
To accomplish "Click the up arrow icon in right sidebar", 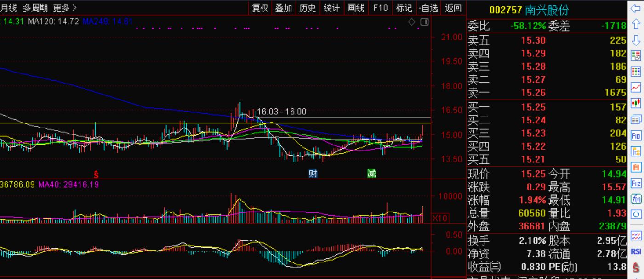I will pos(636,24).
